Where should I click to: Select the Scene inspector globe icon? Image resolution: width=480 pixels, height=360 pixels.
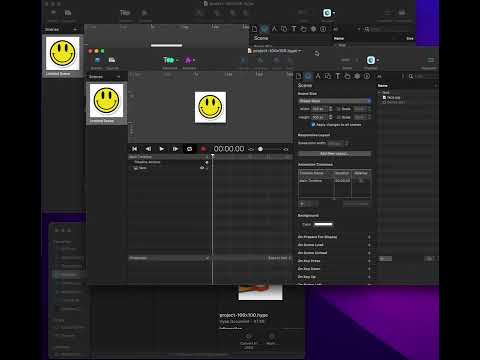308,76
